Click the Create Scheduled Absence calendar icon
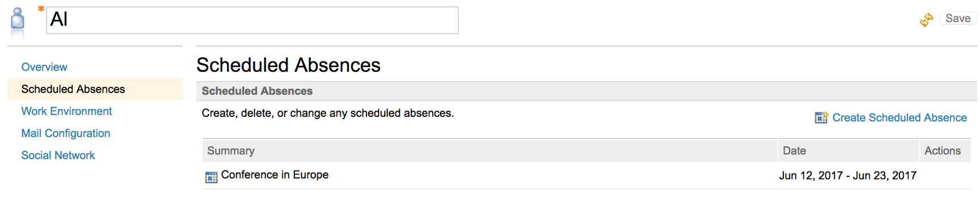The image size is (980, 207). click(x=821, y=117)
